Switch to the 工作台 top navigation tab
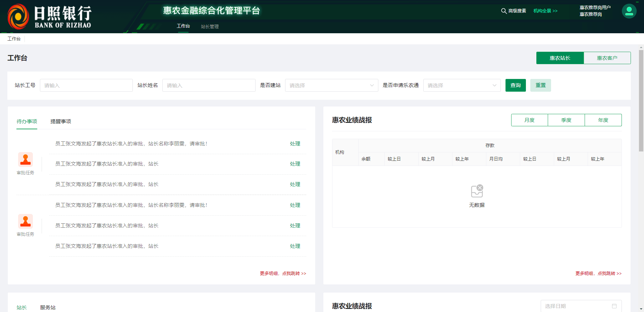 183,26
